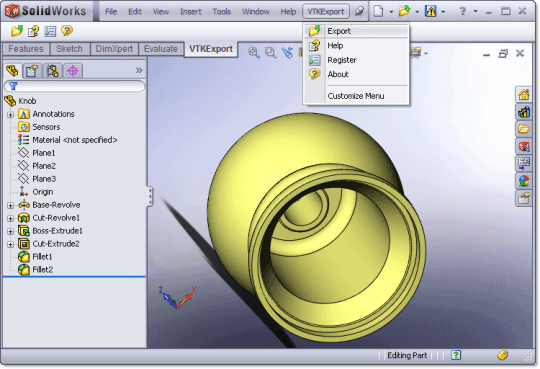Open the Edit menu
The width and height of the screenshot is (540, 369).
click(135, 12)
